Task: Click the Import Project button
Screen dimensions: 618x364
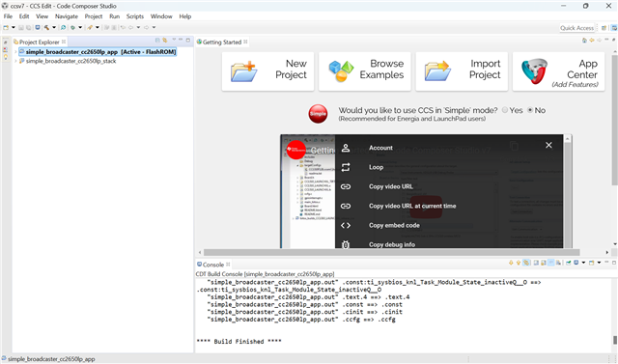Action: point(462,71)
